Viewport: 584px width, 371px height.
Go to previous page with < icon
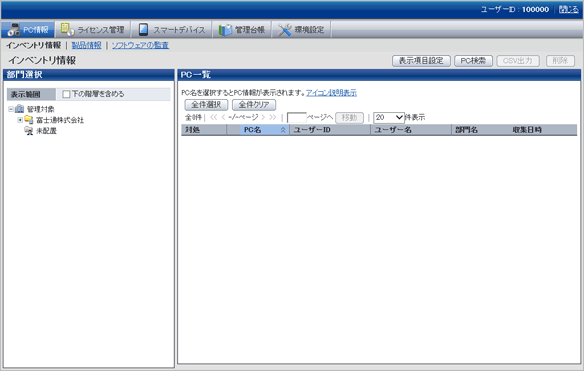tap(223, 117)
